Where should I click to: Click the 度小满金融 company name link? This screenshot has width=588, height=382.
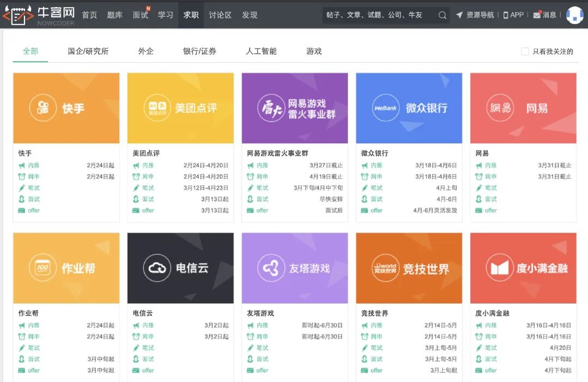click(492, 313)
